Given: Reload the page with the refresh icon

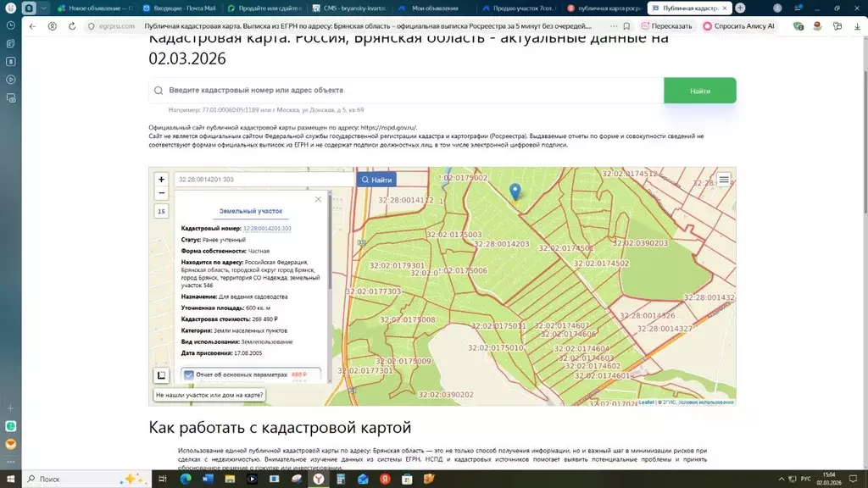Looking at the screenshot, I should (71, 26).
